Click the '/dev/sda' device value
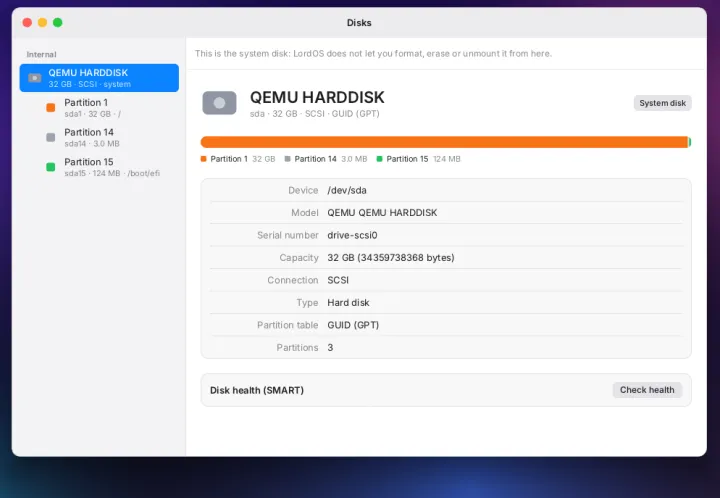 (x=347, y=190)
